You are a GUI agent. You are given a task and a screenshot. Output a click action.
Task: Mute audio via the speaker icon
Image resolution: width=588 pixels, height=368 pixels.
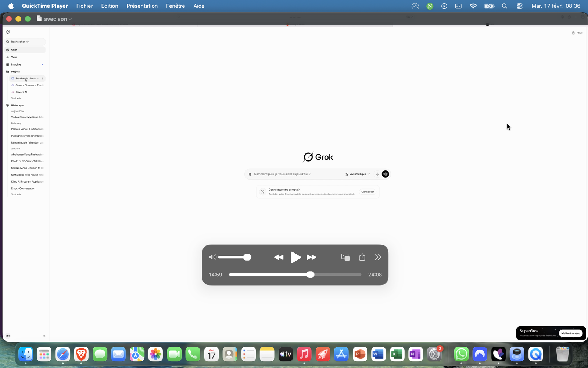coord(212,257)
